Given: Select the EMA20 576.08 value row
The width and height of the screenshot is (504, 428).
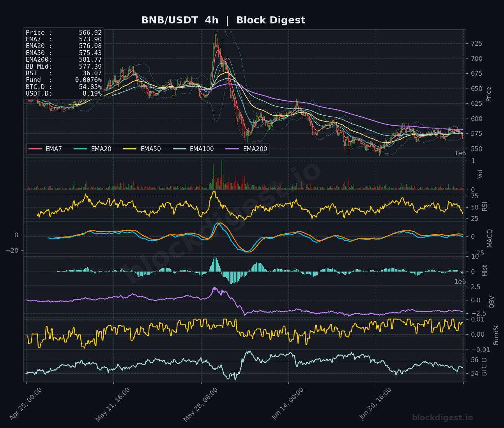Looking at the screenshot, I should [x=64, y=46].
